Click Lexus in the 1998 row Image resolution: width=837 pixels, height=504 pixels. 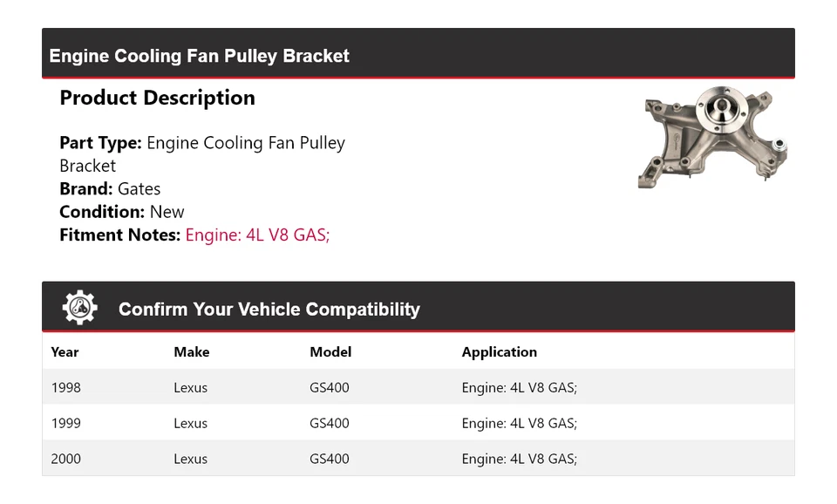click(x=190, y=387)
